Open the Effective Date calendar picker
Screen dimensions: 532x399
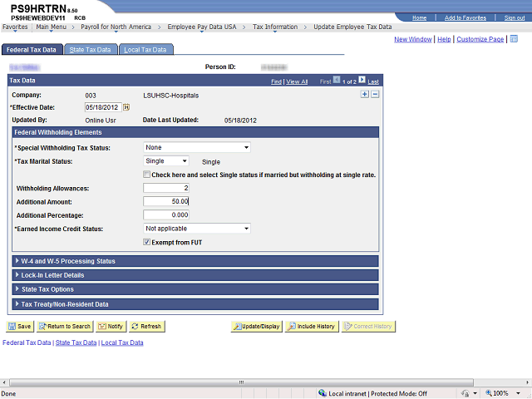pos(126,107)
